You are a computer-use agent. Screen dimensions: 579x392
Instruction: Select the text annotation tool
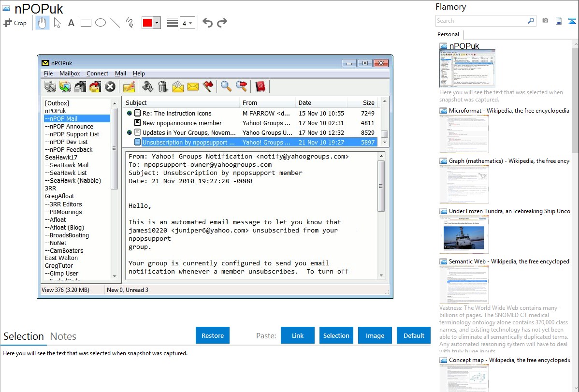pos(71,23)
